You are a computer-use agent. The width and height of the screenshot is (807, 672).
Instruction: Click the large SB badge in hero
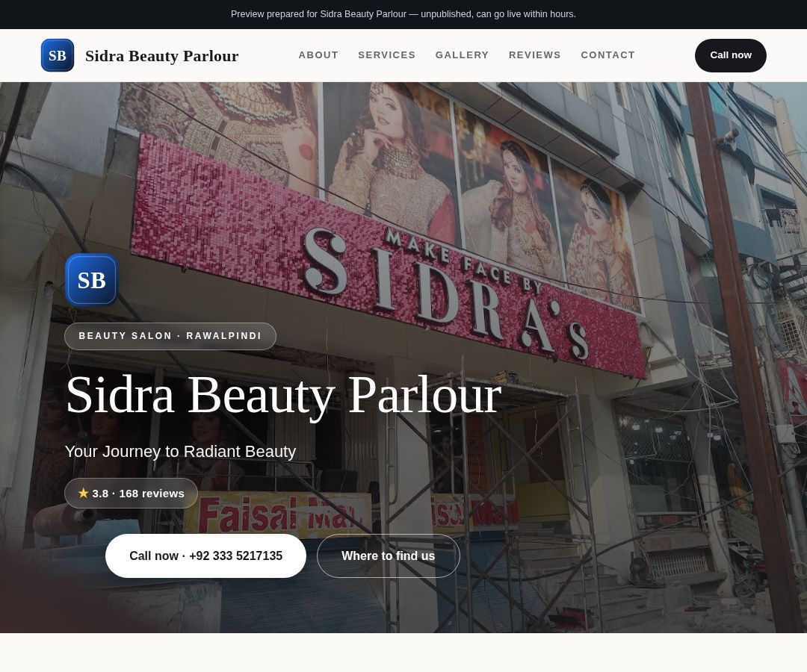click(x=92, y=280)
